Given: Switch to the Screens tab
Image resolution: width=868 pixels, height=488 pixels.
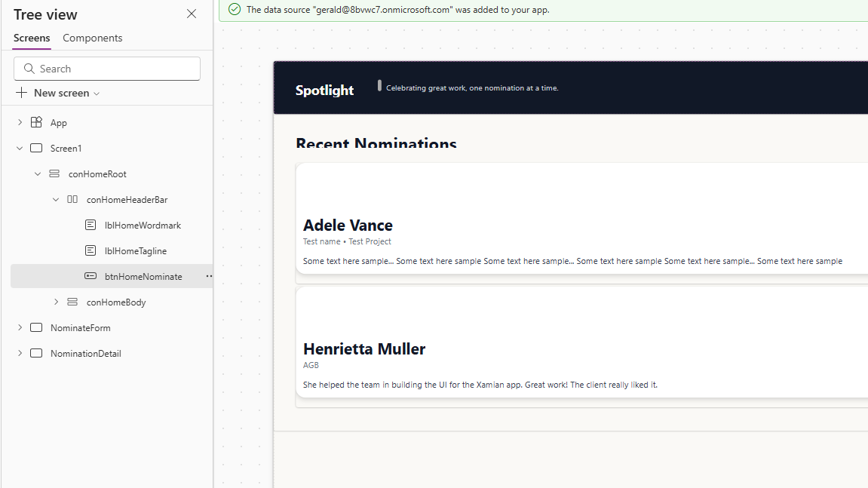Looking at the screenshot, I should click(x=32, y=38).
